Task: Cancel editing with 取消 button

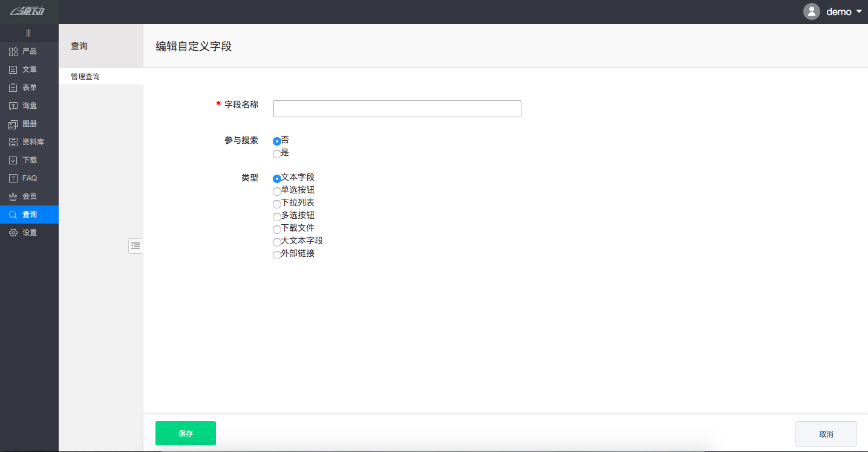Action: point(826,434)
